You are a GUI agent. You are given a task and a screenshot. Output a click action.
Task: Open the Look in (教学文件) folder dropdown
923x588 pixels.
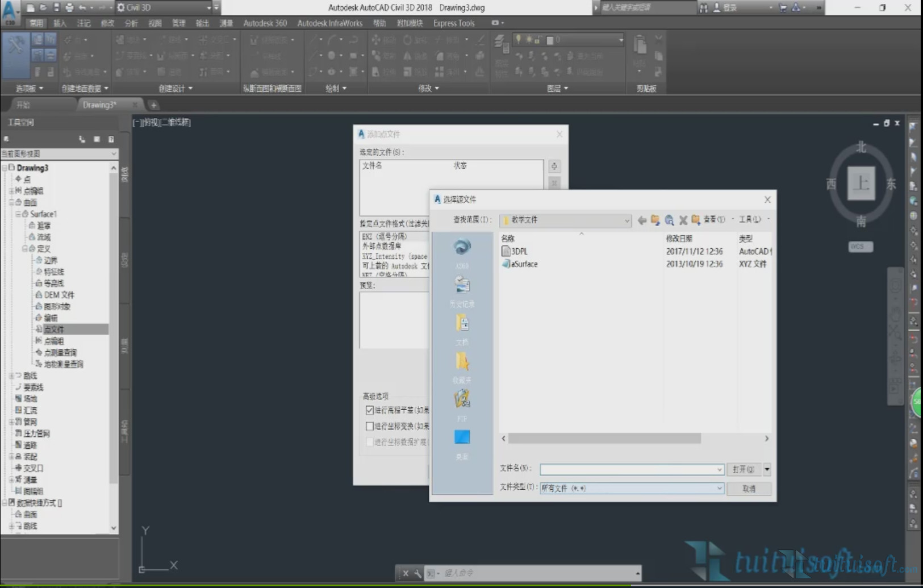pos(627,220)
